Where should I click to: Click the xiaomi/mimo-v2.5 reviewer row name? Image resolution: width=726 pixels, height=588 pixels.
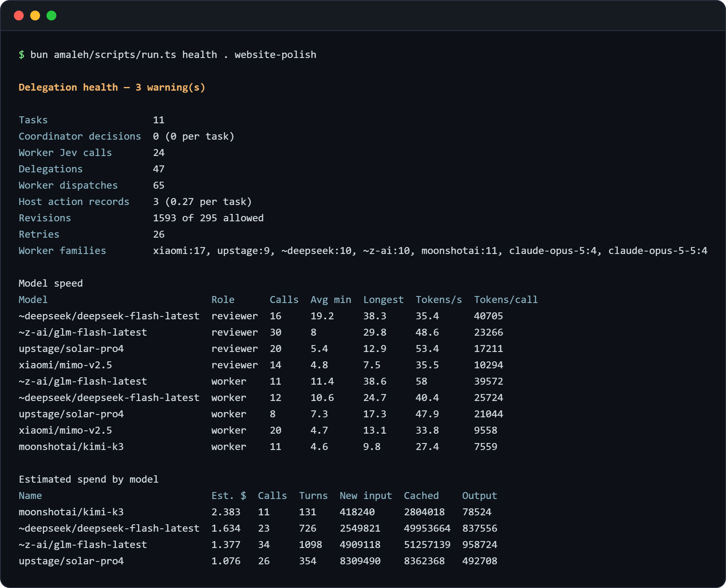pyautogui.click(x=65, y=365)
